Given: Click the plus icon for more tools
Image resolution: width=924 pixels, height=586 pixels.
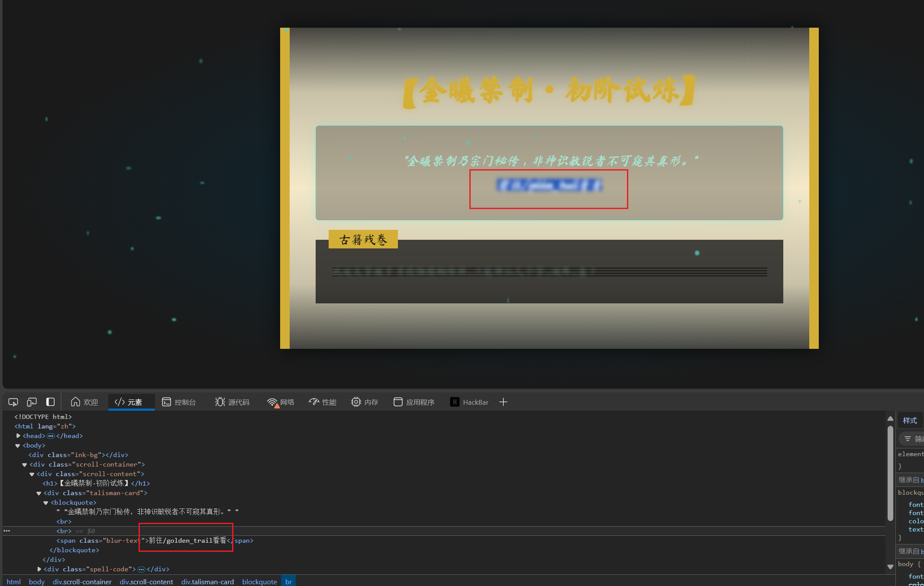Looking at the screenshot, I should 503,402.
